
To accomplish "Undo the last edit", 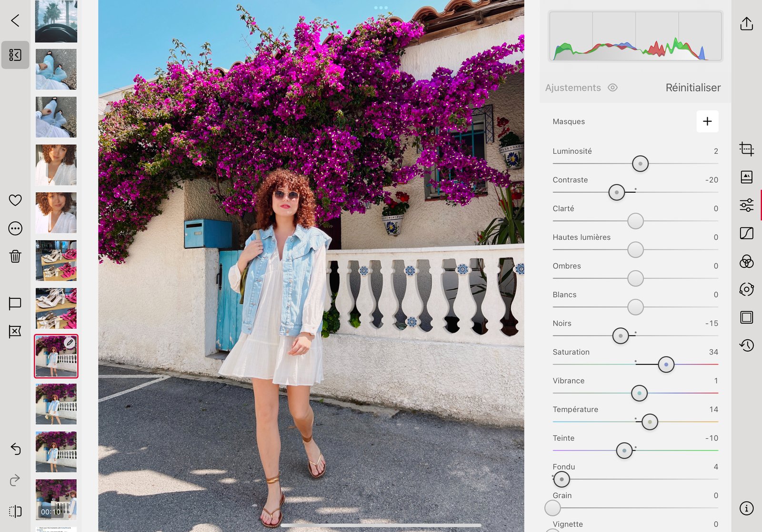I will [15, 449].
